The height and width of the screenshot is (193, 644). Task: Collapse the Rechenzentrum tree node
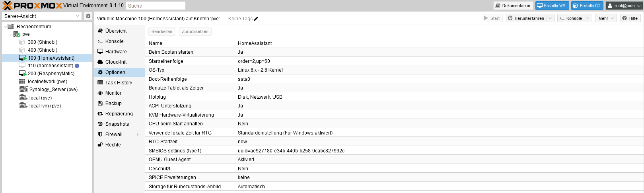(x=5, y=27)
